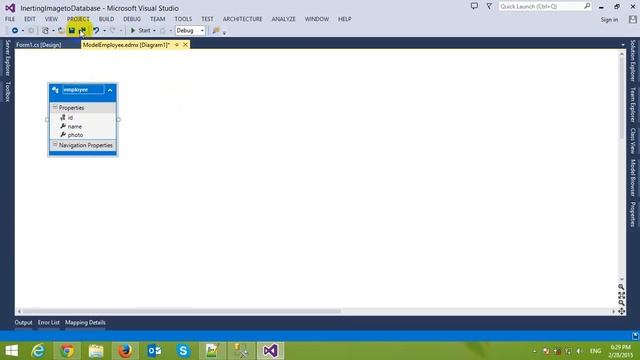
Task: Switch to Form1.cs [Design] tab
Action: click(39, 45)
